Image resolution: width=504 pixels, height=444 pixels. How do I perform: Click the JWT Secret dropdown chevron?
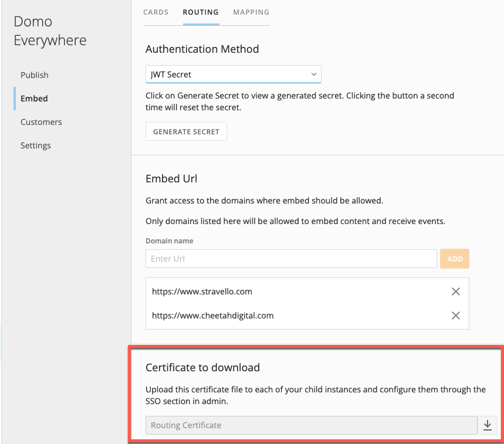click(x=313, y=74)
